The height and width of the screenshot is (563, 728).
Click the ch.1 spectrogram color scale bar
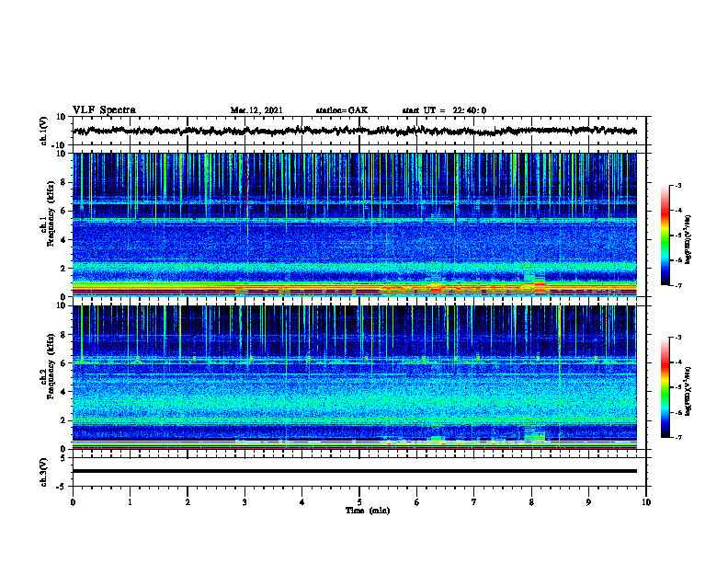[x=665, y=236]
